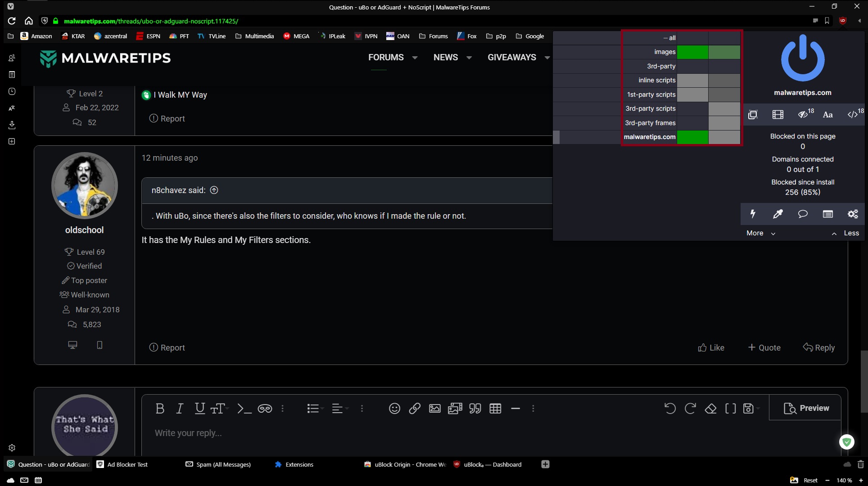
Task: Reload the page via browser toolbar
Action: [12, 21]
